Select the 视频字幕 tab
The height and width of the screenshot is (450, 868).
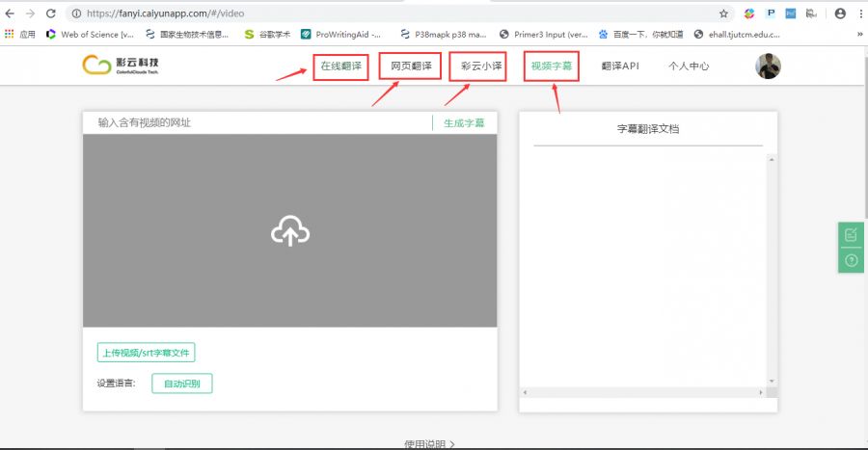pyautogui.click(x=552, y=66)
